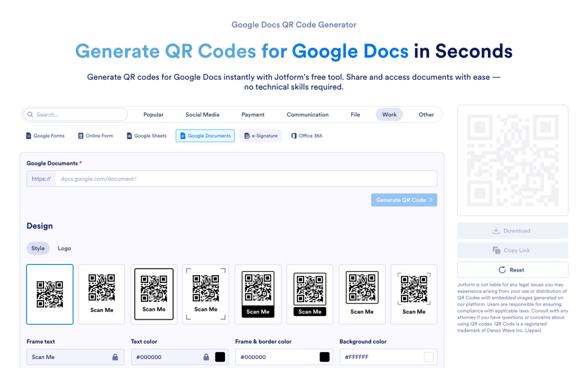Click the lock icon in Frame text field
The image size is (588, 368).
tap(115, 357)
